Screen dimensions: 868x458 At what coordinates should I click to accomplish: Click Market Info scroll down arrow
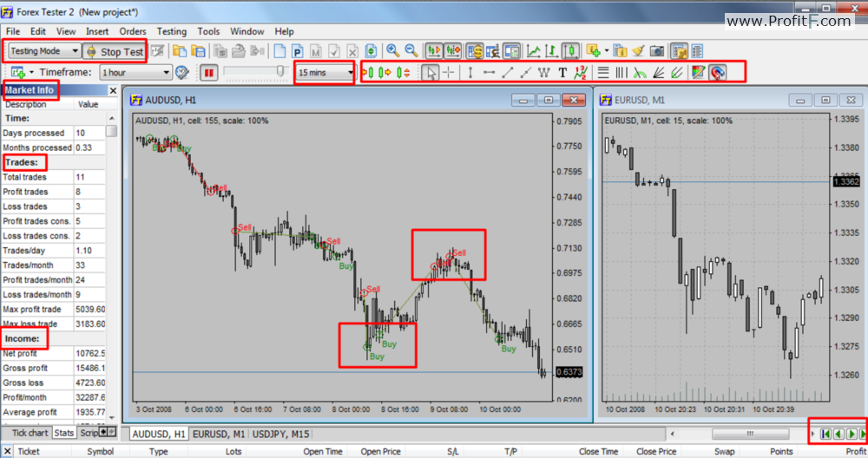(x=112, y=418)
